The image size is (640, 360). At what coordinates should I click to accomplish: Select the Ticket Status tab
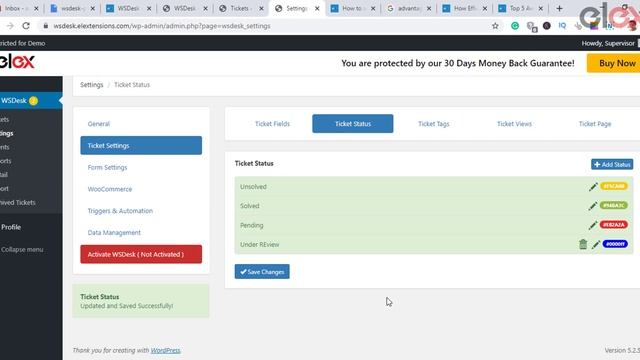coord(353,124)
